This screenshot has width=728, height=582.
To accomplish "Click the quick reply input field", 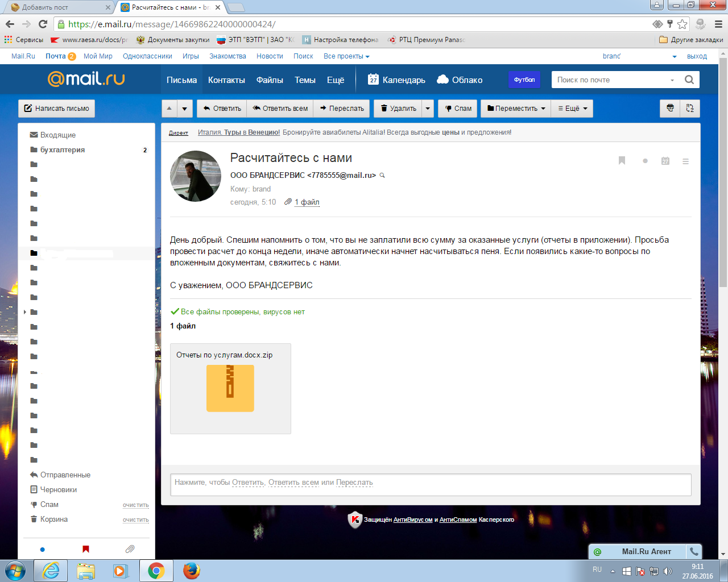I will point(431,483).
